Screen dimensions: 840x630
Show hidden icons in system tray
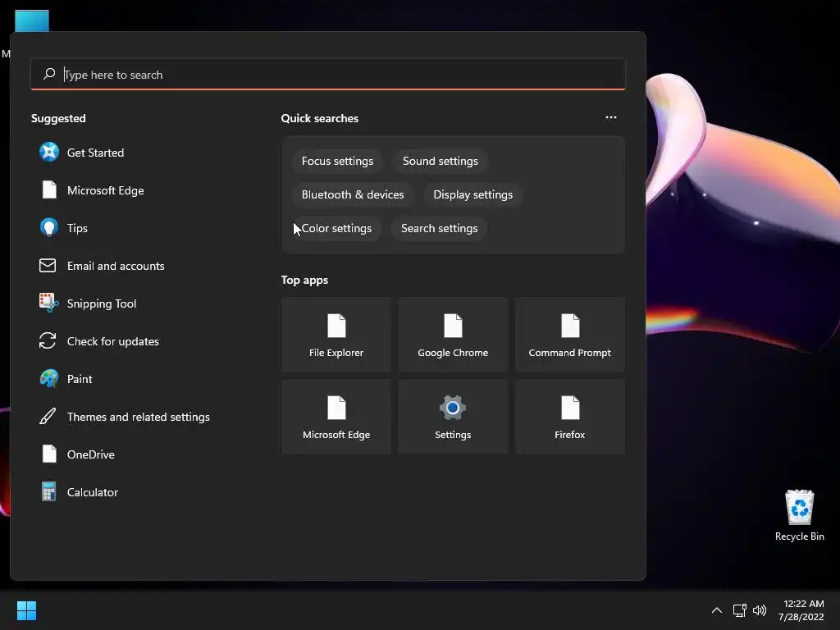click(716, 610)
